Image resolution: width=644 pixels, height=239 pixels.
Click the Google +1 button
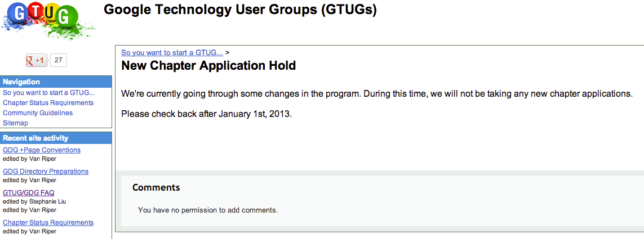pos(37,60)
